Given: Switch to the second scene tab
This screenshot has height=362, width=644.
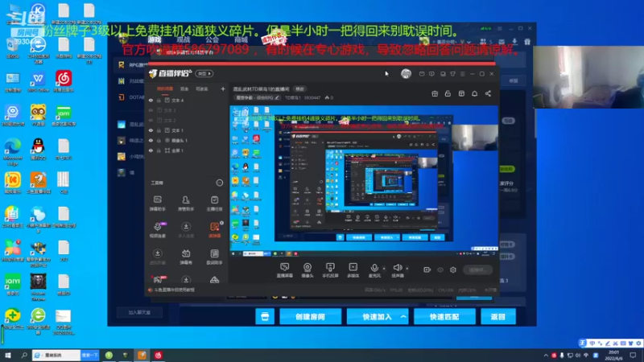Looking at the screenshot, I should [184, 88].
